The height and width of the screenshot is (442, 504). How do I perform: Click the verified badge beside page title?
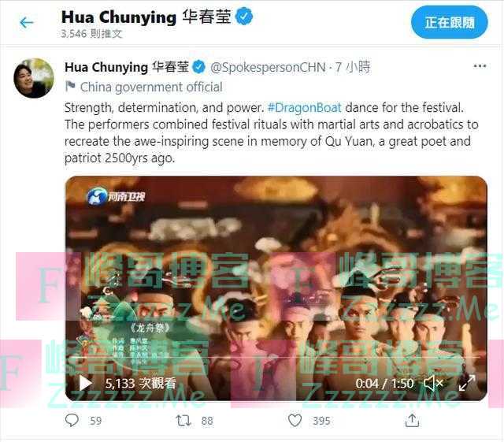tap(245, 17)
